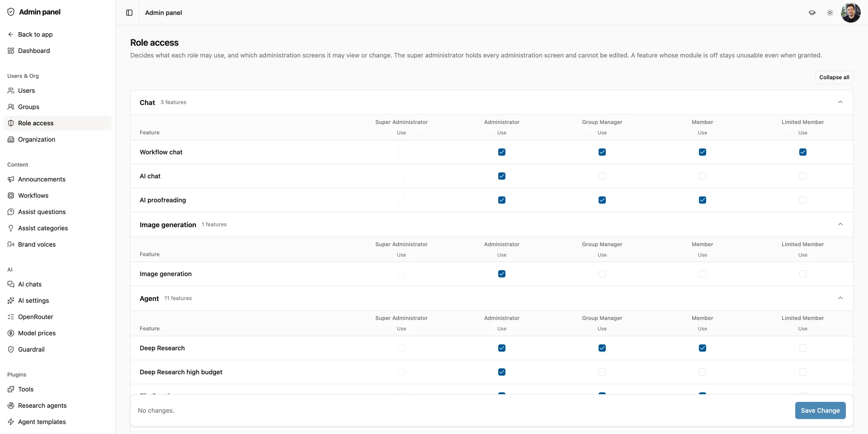Viewport: 868px width, 434px height.
Task: Click the Users icon in sidebar
Action: (11, 91)
